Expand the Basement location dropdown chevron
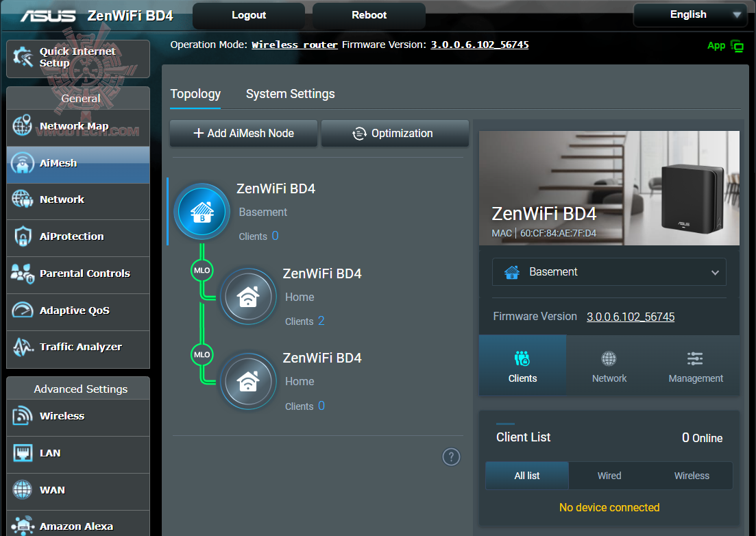 pos(715,272)
